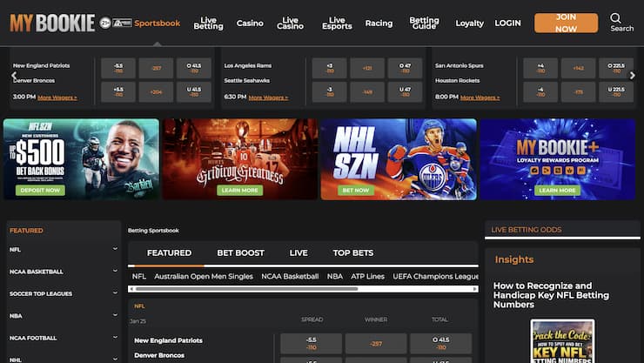Screen dimensions: 644x363
Task: Click BET NOW on NHL SZN banner
Action: click(356, 190)
